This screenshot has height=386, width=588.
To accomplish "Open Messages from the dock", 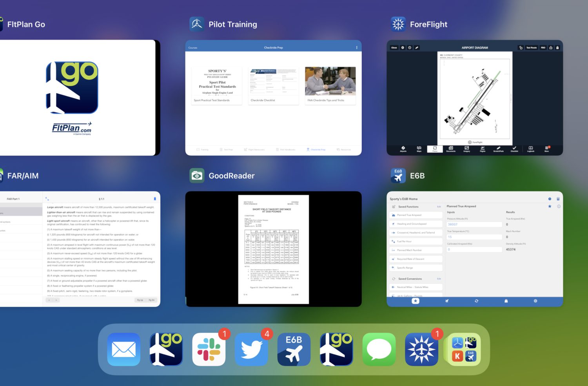I will [x=379, y=350].
